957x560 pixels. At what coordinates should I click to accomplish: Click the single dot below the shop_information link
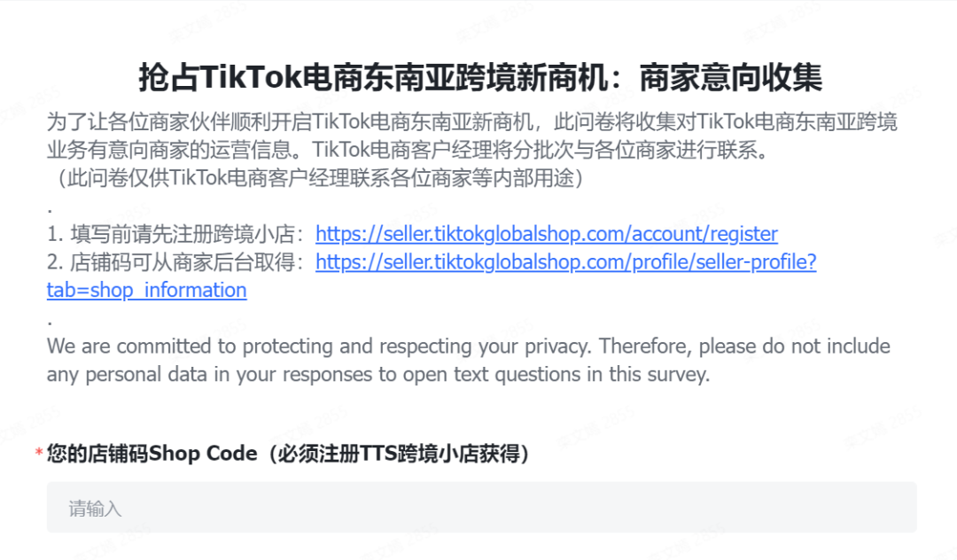(50, 323)
